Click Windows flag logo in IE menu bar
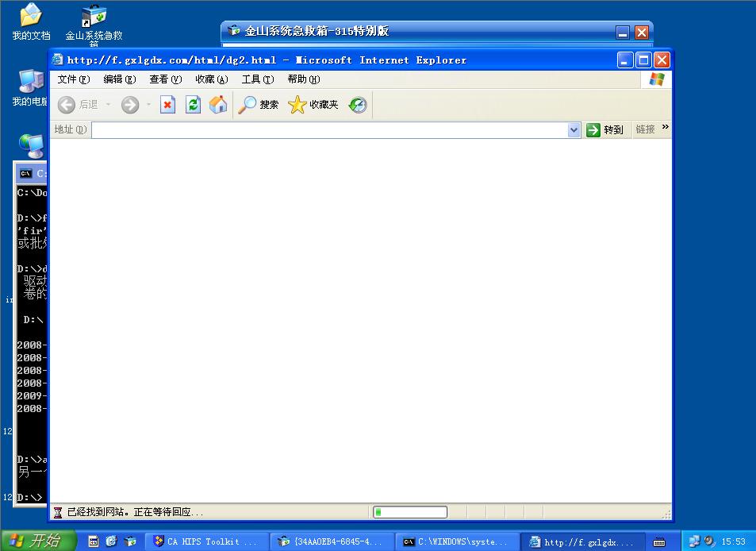 point(656,79)
